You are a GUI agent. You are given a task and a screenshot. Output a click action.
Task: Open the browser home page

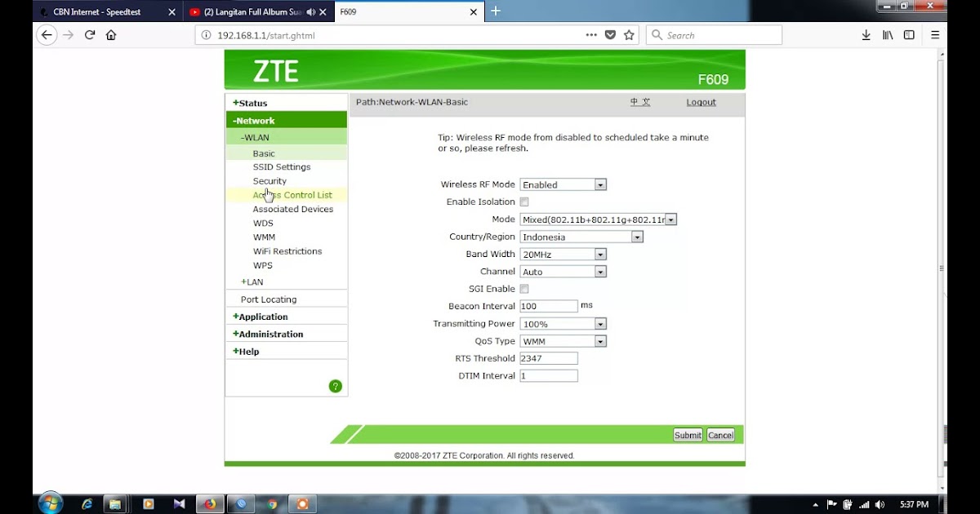[x=111, y=35]
